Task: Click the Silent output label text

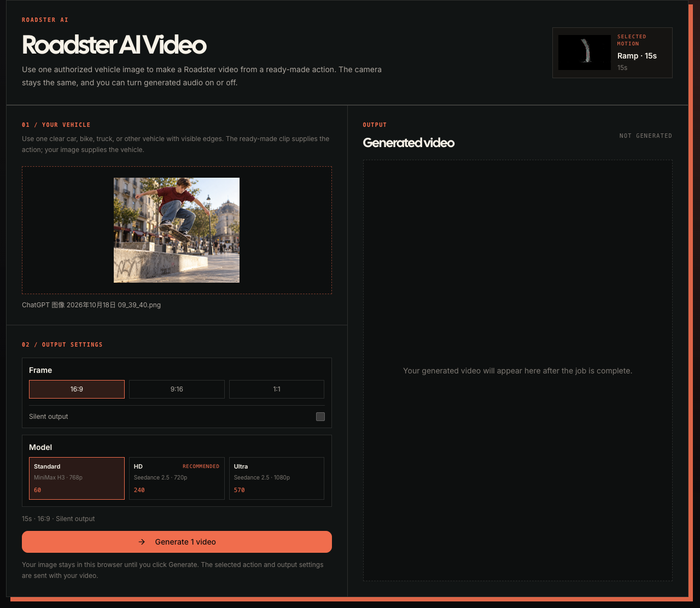Action: tap(49, 417)
